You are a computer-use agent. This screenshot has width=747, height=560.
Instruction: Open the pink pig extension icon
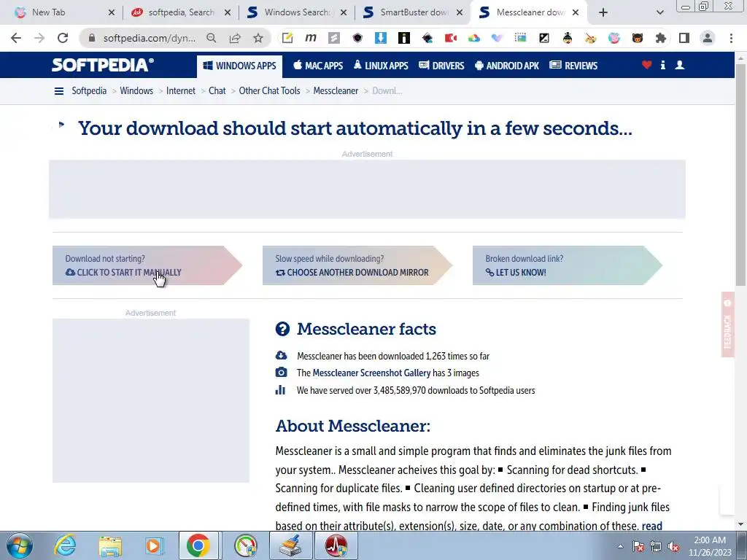coord(614,38)
